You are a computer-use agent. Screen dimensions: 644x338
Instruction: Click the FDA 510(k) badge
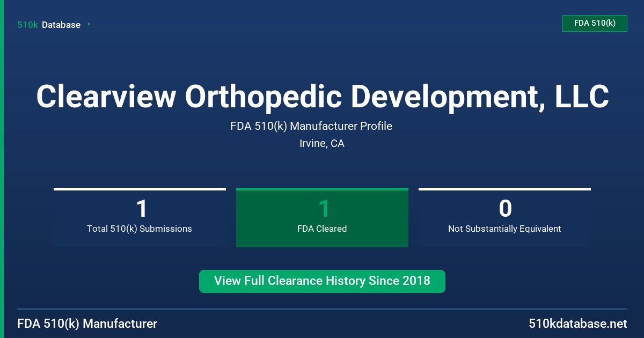(595, 23)
